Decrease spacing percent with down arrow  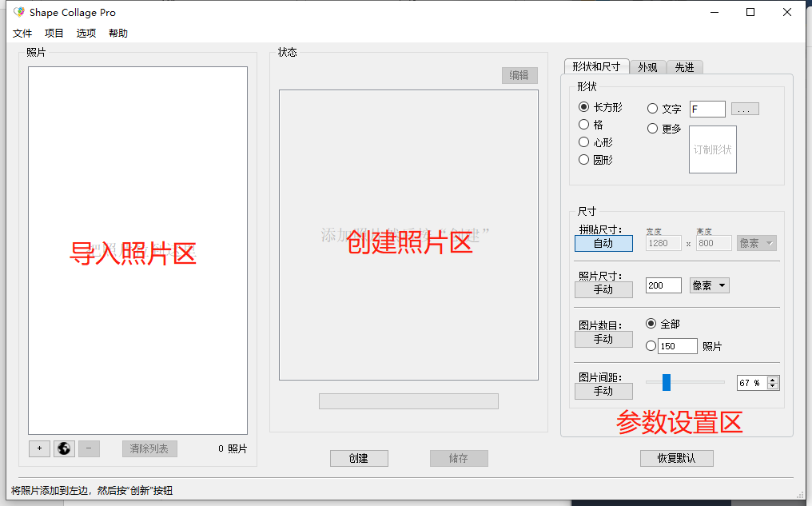[x=773, y=386]
